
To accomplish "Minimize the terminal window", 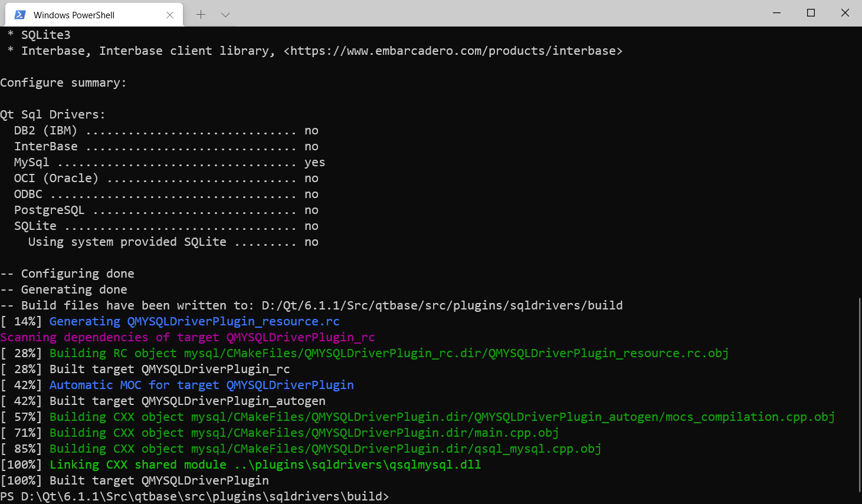I will [777, 13].
